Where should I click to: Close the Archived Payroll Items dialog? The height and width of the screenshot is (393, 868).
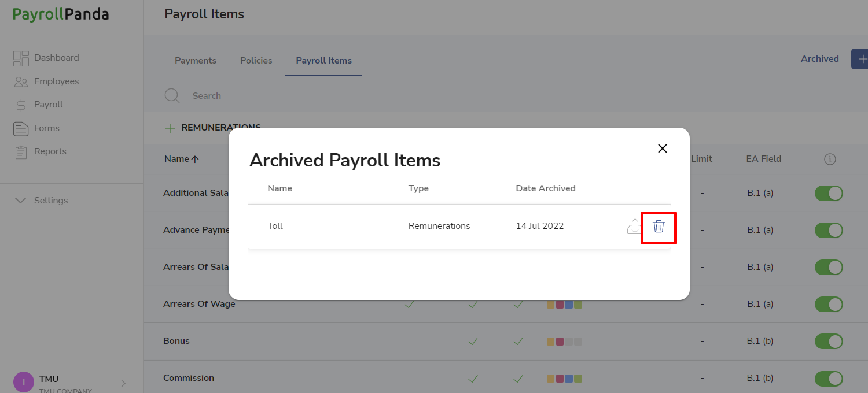click(663, 149)
